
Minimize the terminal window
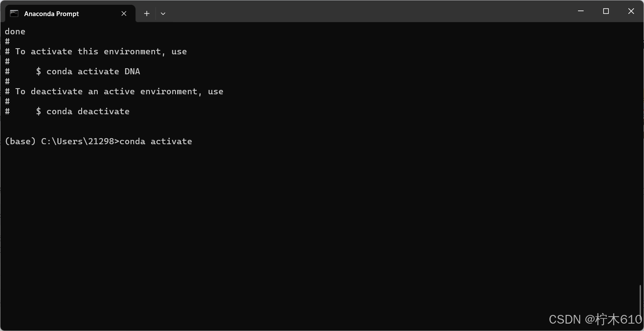pos(581,11)
